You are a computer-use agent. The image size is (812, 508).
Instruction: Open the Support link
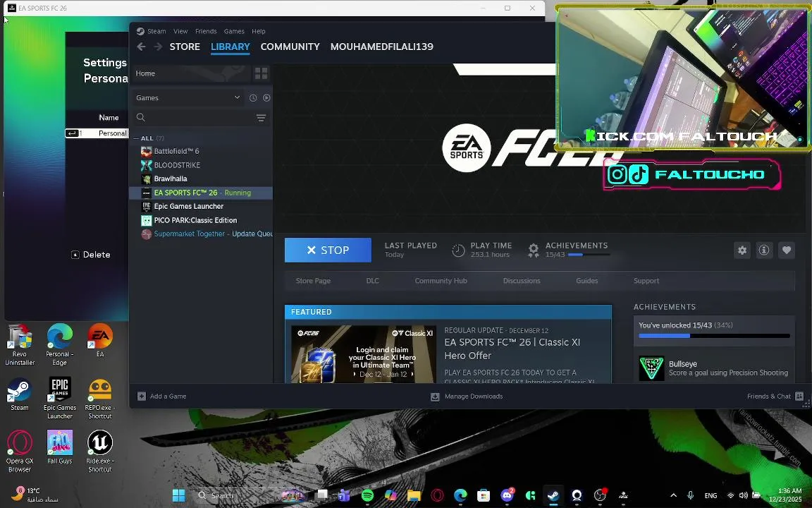(646, 281)
